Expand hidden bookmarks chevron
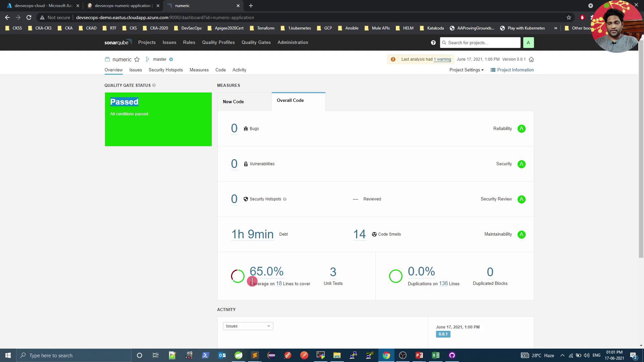Image resolution: width=644 pixels, height=362 pixels. [x=555, y=28]
